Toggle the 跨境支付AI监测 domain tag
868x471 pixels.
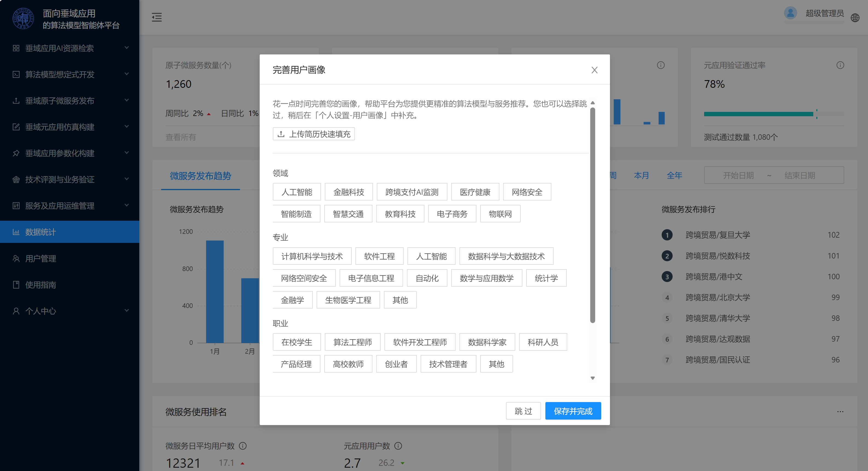[412, 192]
